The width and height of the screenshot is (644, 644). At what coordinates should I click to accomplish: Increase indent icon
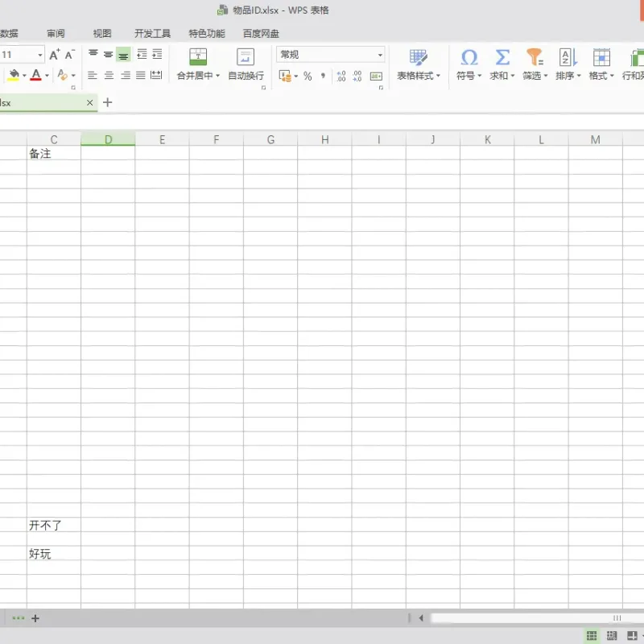click(157, 54)
